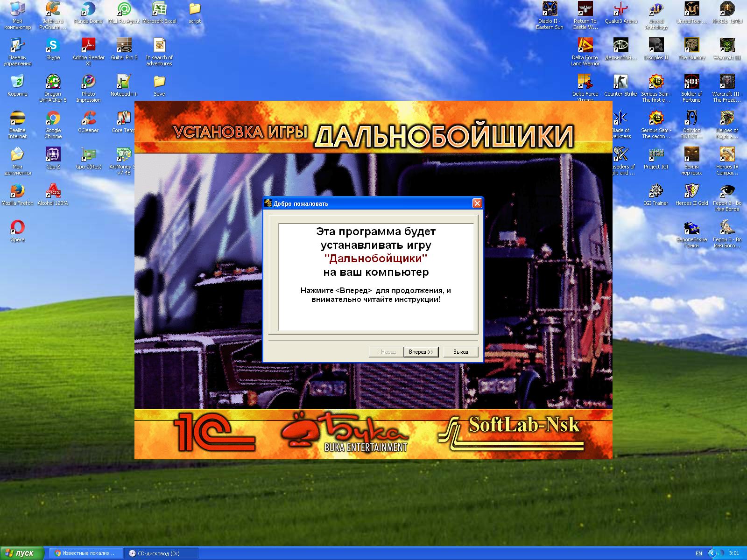The height and width of the screenshot is (560, 747).
Task: Launch Guitar Pro 5 desktop shortcut
Action: click(124, 49)
